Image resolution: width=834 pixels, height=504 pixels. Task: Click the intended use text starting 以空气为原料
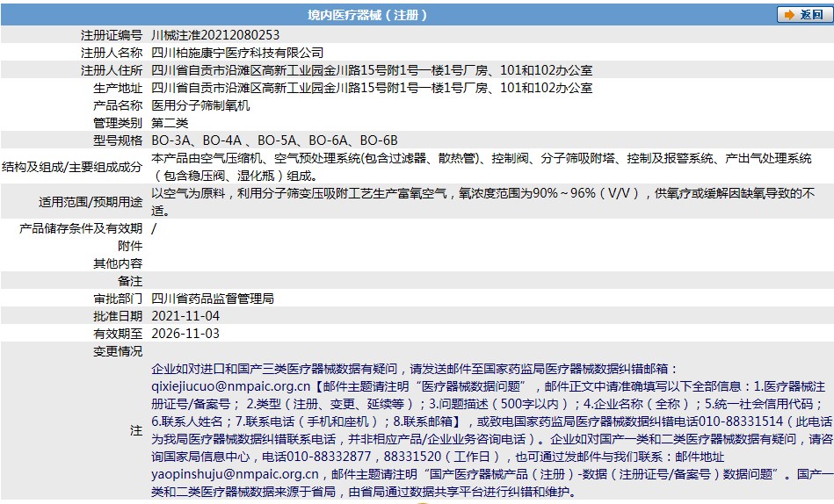pyautogui.click(x=483, y=201)
